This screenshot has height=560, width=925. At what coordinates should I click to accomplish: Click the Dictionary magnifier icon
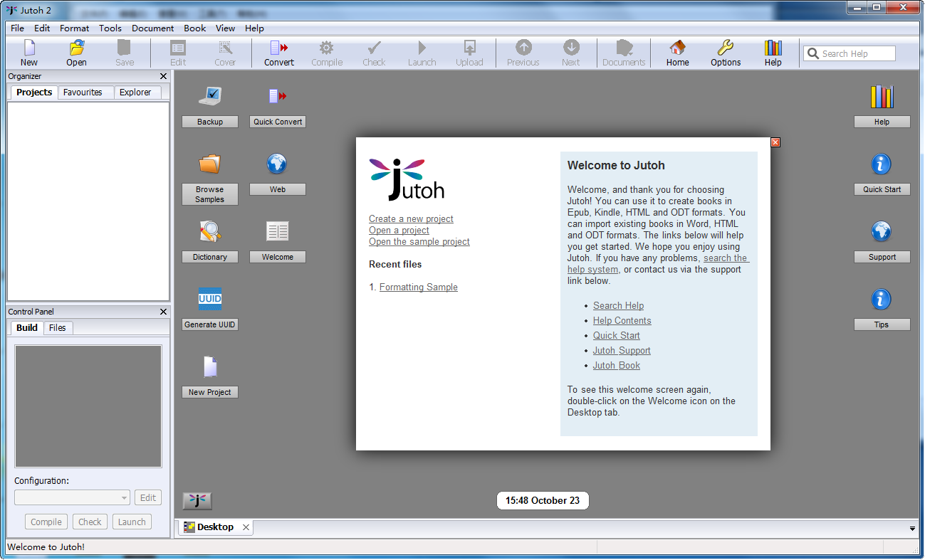[x=210, y=231]
